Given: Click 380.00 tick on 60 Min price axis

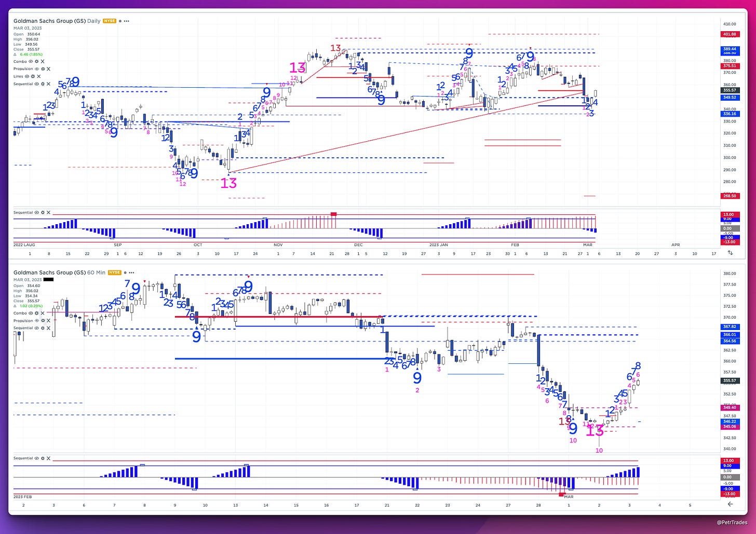Looking at the screenshot, I should (x=730, y=273).
